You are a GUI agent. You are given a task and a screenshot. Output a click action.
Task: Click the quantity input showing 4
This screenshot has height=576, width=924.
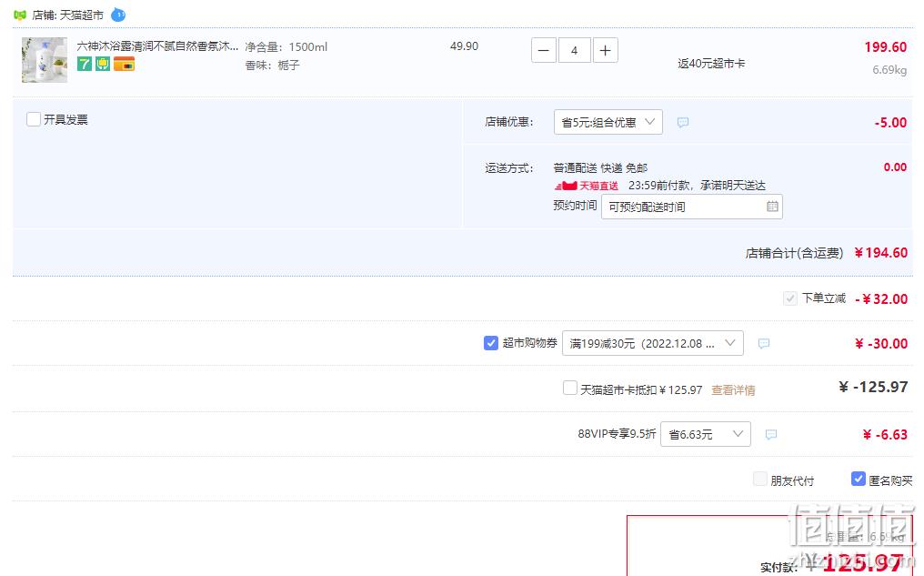[574, 51]
